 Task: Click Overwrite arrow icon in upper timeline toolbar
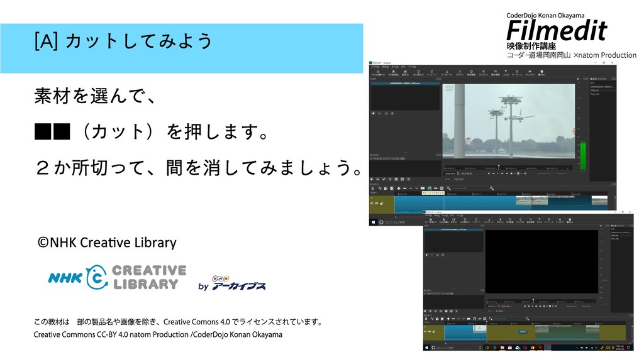tap(416, 189)
